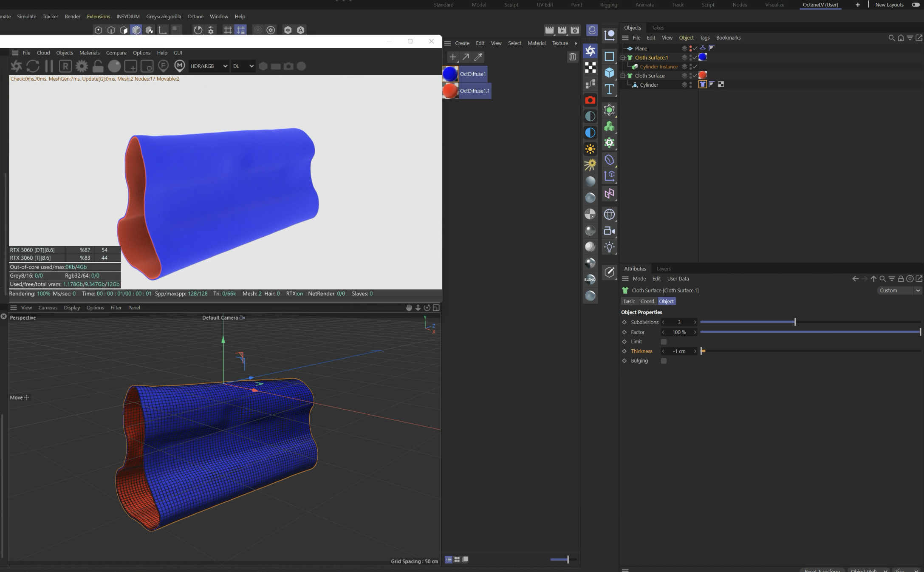This screenshot has height=572, width=924.
Task: Enable the Bulging checkbox
Action: click(664, 361)
